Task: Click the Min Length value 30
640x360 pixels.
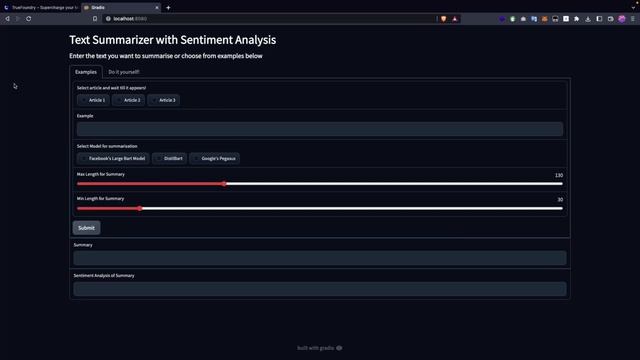Action: (560, 200)
